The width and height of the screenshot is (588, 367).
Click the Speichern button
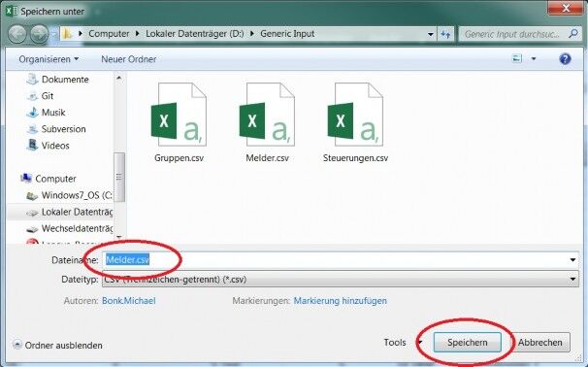[468, 342]
